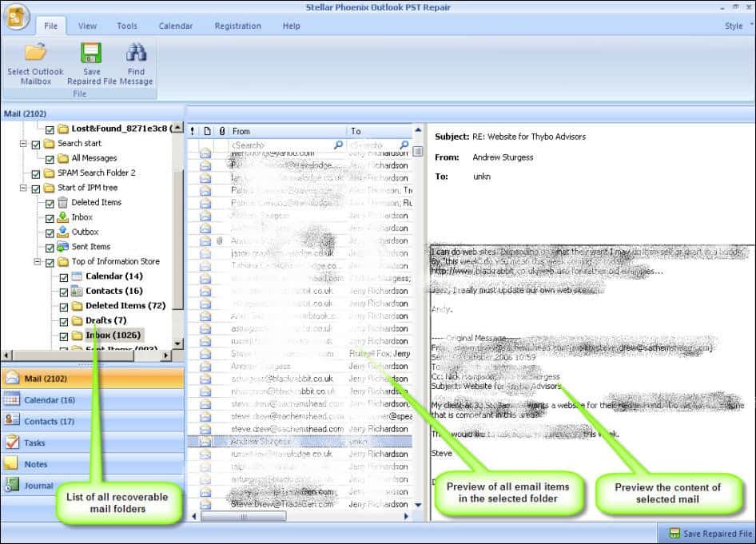Uncheck the SPAM Search Folder 2 checkbox
Viewport: 756px width, 544px height.
click(x=36, y=174)
